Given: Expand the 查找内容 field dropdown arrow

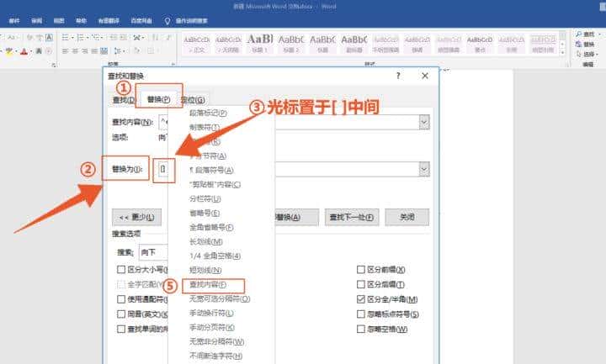Looking at the screenshot, I should point(424,123).
